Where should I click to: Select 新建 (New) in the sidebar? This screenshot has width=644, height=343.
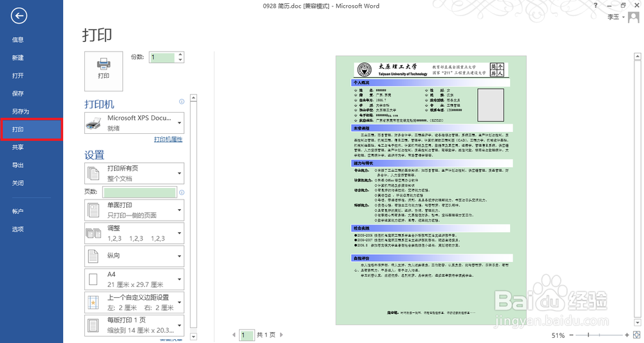[17, 58]
